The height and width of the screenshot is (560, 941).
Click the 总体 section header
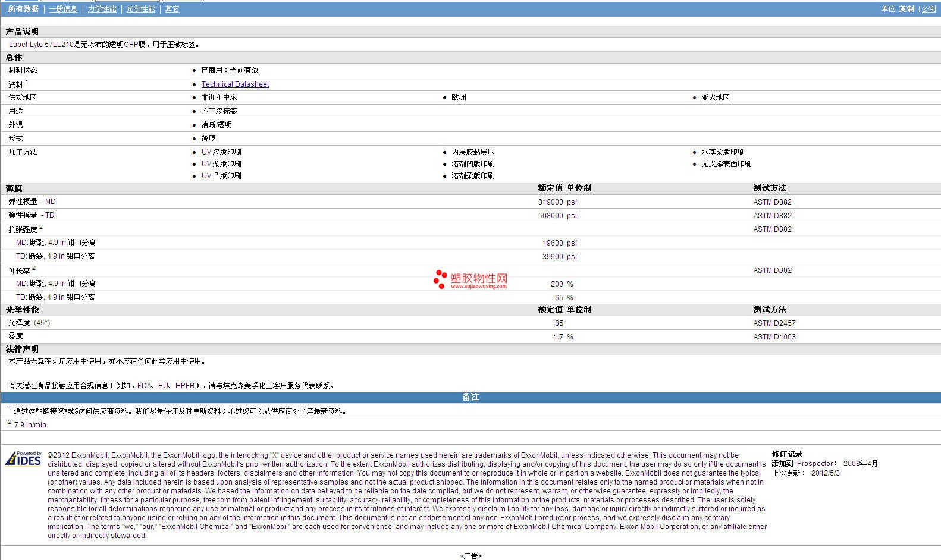click(14, 57)
